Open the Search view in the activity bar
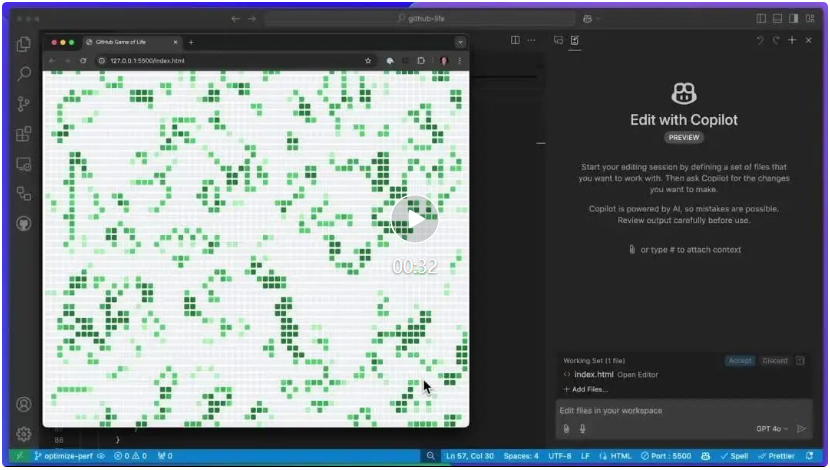This screenshot has width=830, height=470. [23, 74]
